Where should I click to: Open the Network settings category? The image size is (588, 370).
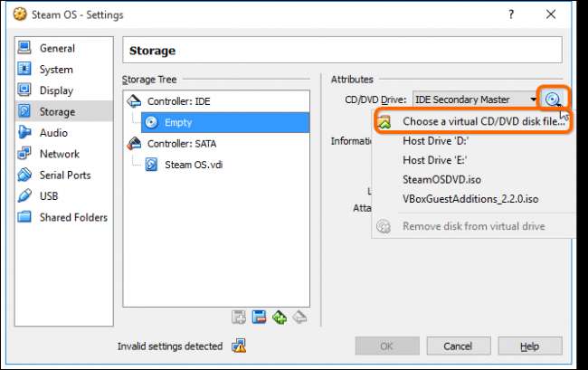tap(59, 154)
